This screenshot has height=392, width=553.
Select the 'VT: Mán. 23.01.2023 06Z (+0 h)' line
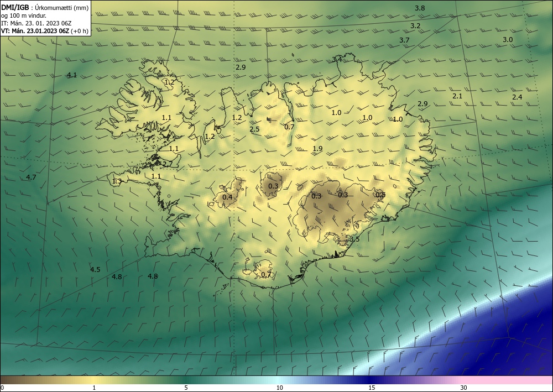45,31
